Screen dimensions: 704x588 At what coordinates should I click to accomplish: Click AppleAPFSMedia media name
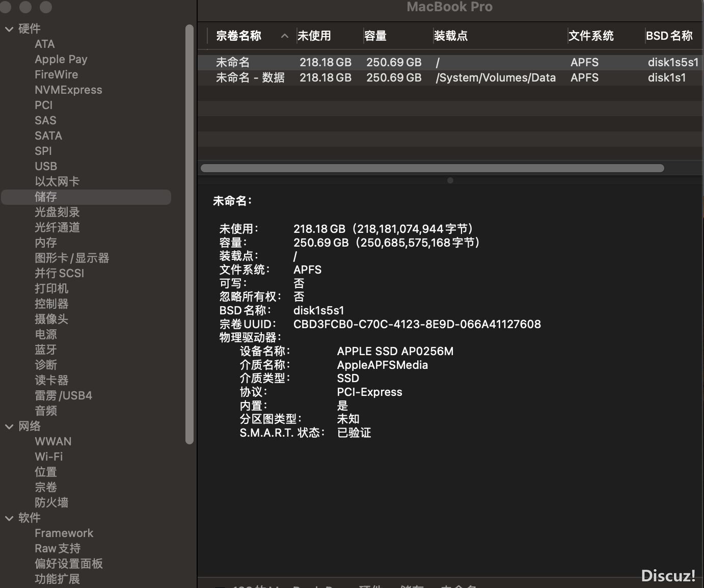click(x=383, y=365)
